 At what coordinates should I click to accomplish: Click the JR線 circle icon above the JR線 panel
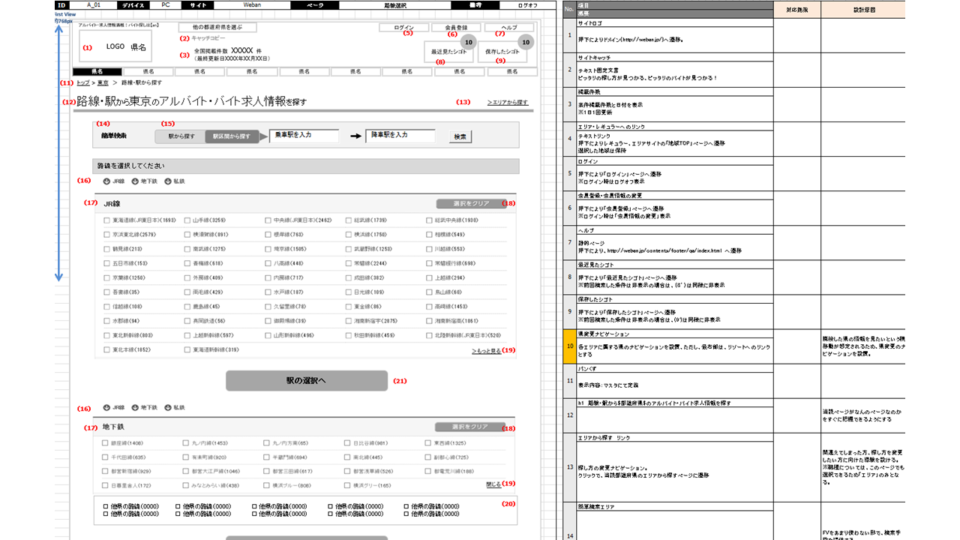[107, 181]
